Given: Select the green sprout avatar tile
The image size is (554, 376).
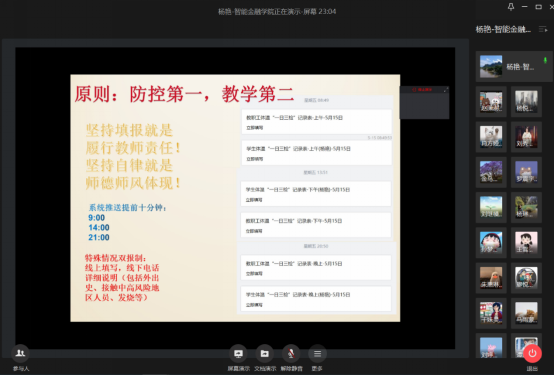Looking at the screenshot, I should click(x=491, y=207).
